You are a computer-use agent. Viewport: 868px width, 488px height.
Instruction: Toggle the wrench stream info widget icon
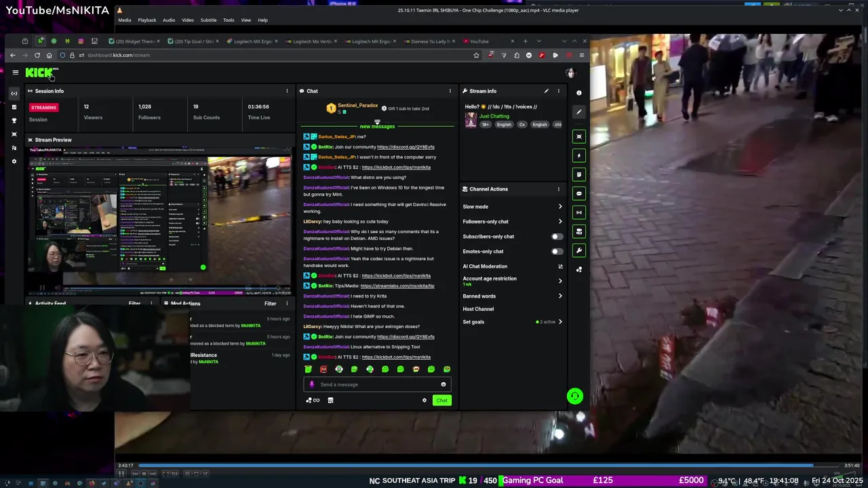click(578, 250)
